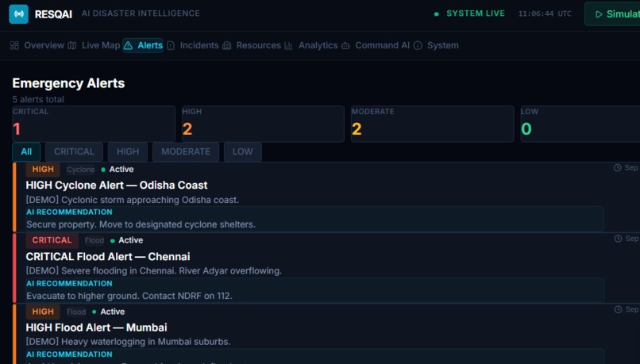The height and width of the screenshot is (364, 640).
Task: Open the Resources tab
Action: (x=252, y=45)
